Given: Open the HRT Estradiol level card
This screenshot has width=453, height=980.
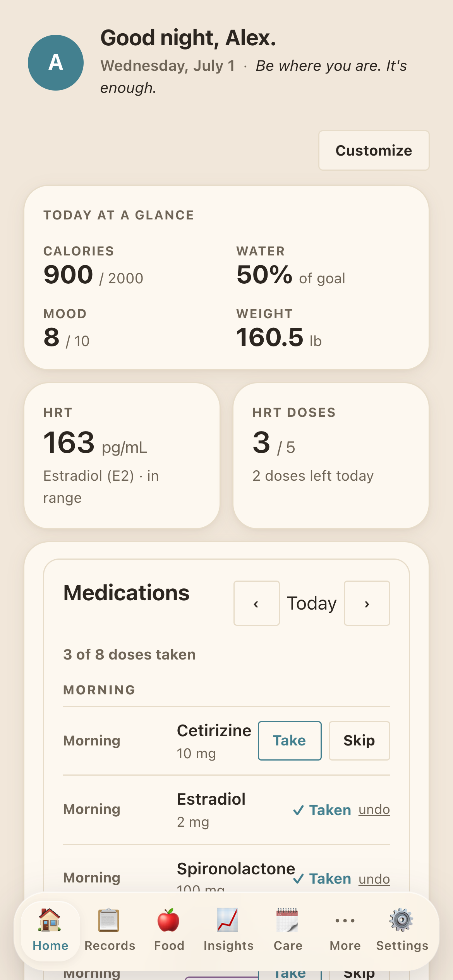Looking at the screenshot, I should (122, 456).
